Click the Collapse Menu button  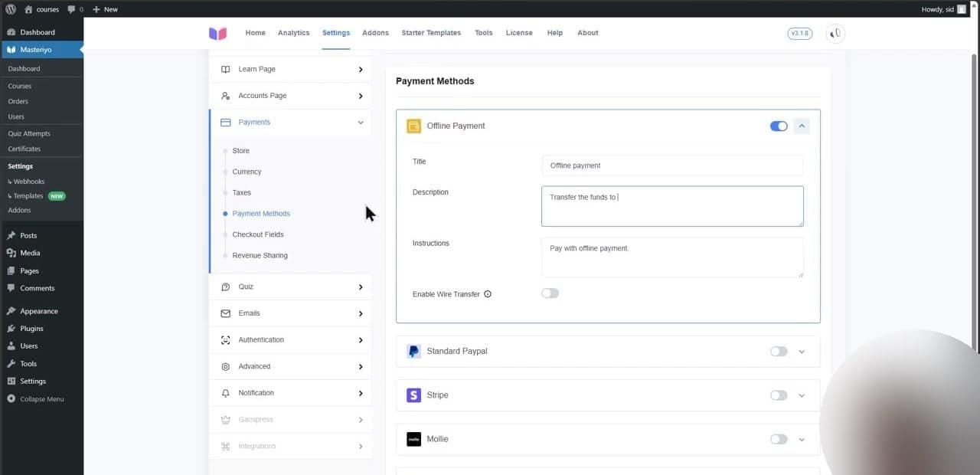(x=36, y=399)
